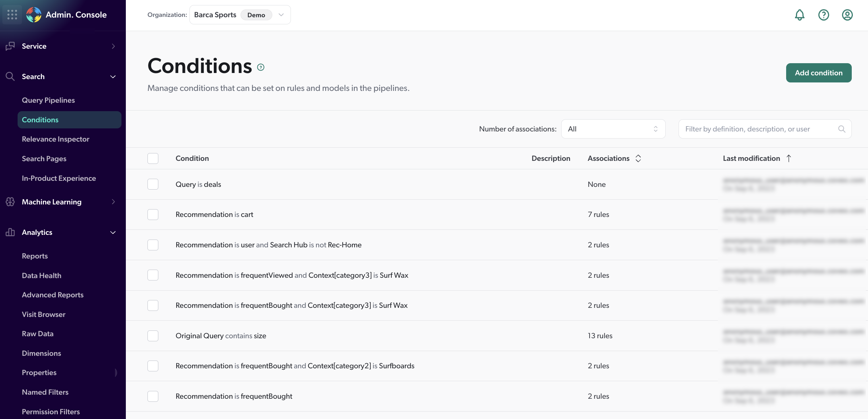Open the user account profile icon
The width and height of the screenshot is (868, 419).
(x=847, y=15)
